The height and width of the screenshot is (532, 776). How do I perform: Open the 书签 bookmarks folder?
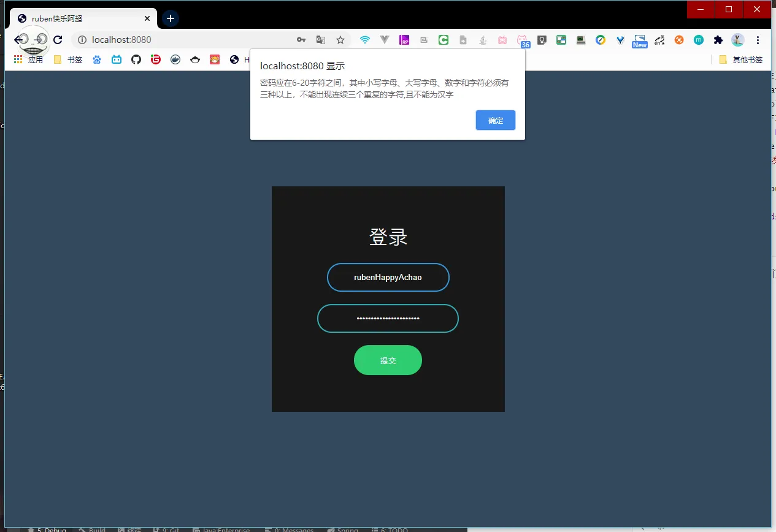(x=68, y=59)
